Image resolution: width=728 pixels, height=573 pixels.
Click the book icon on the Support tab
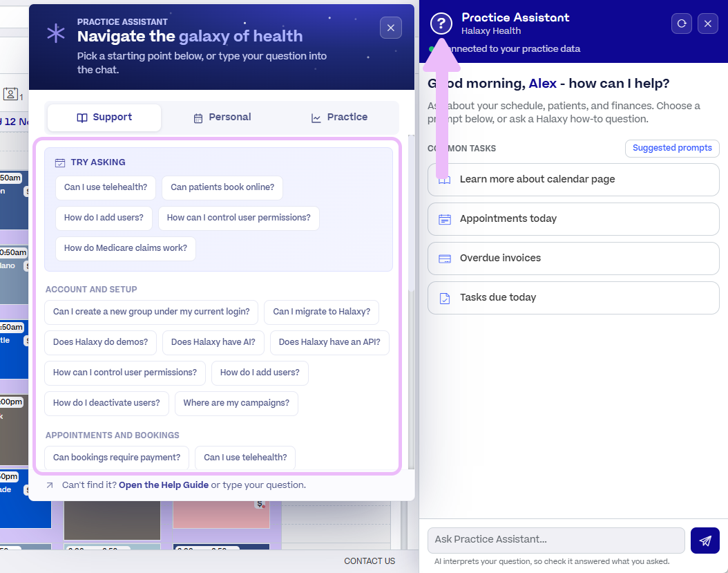point(82,118)
